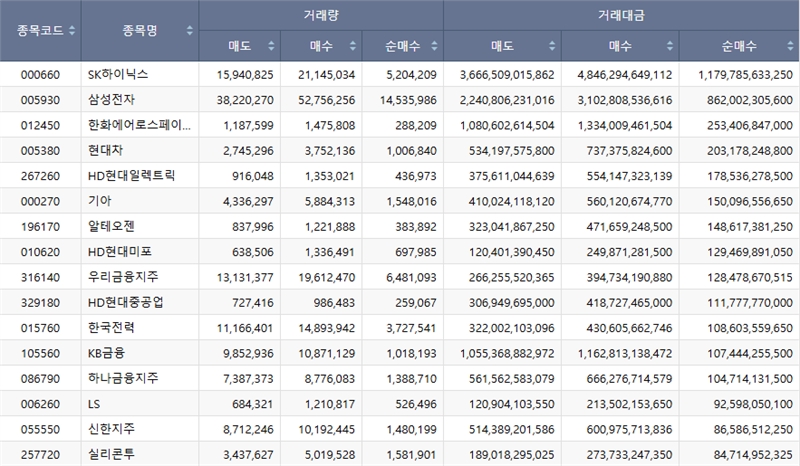This screenshot has width=800, height=466.
Task: Select stock name 현대차
Action: [106, 151]
